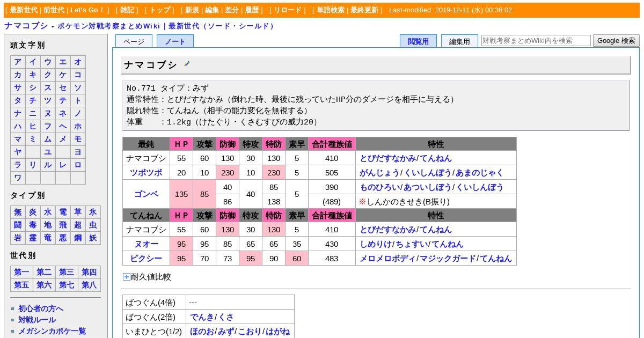Select the 草 type link
The width and height of the screenshot is (644, 338).
78,212
